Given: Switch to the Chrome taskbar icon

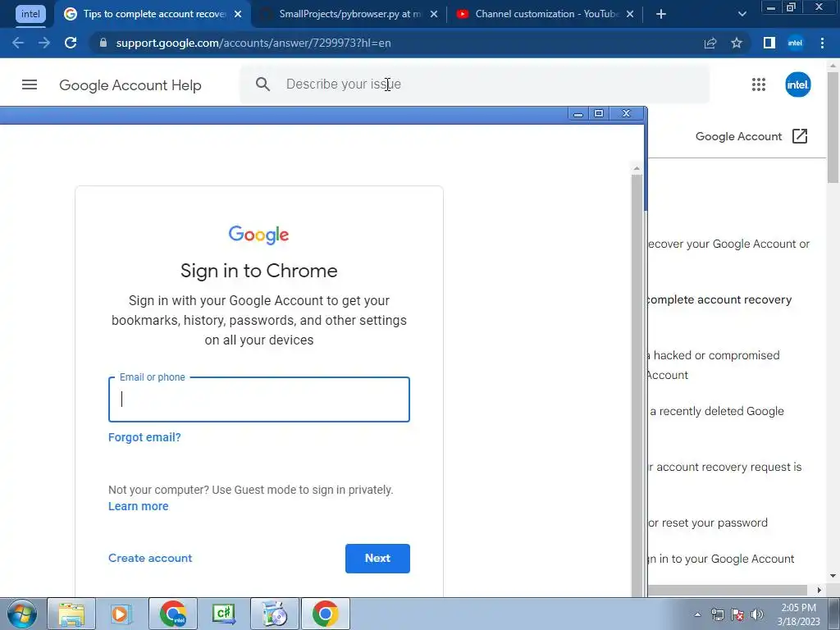Looking at the screenshot, I should click(326, 614).
